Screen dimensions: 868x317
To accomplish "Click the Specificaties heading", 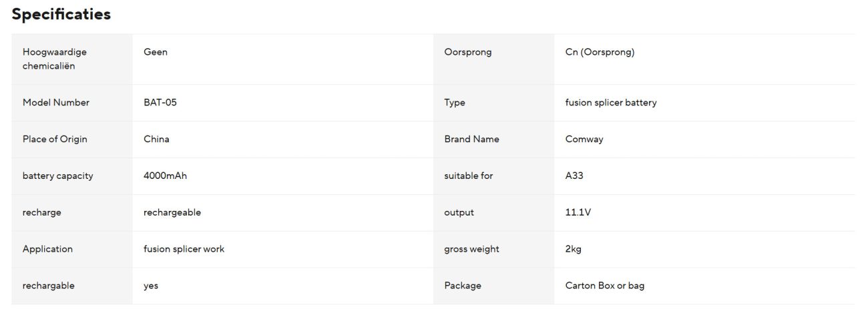I will click(x=61, y=14).
